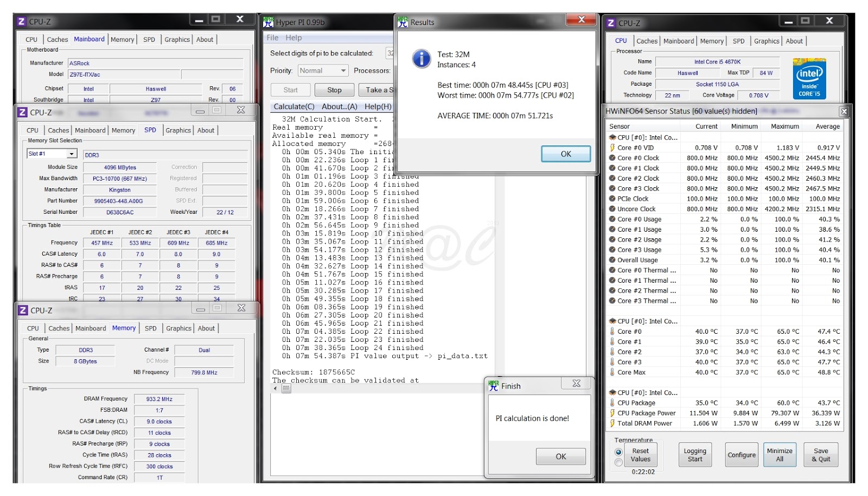Open About tab in the Memory-tab CPU-Z window
Screen dimensions: 868x496
coord(206,328)
